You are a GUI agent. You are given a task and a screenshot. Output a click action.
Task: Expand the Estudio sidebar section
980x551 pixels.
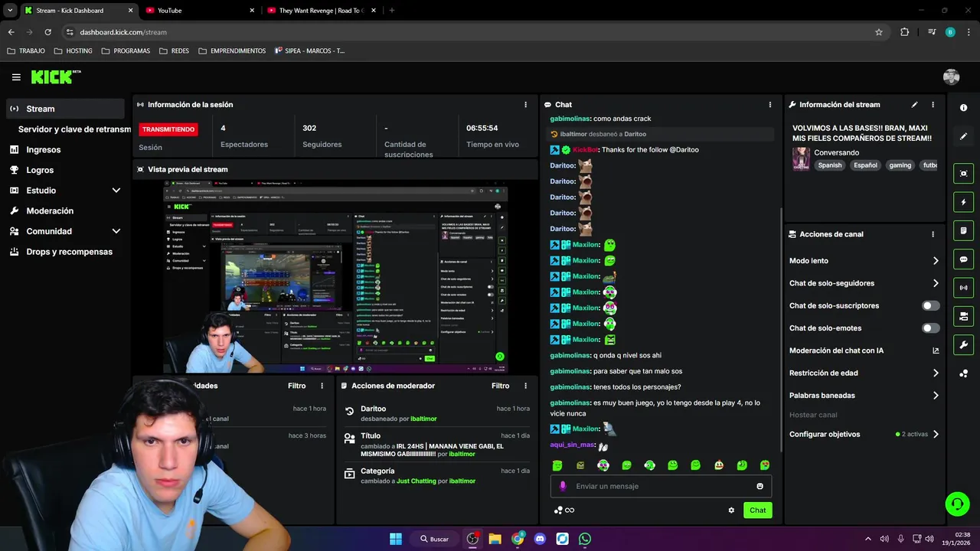coord(116,191)
